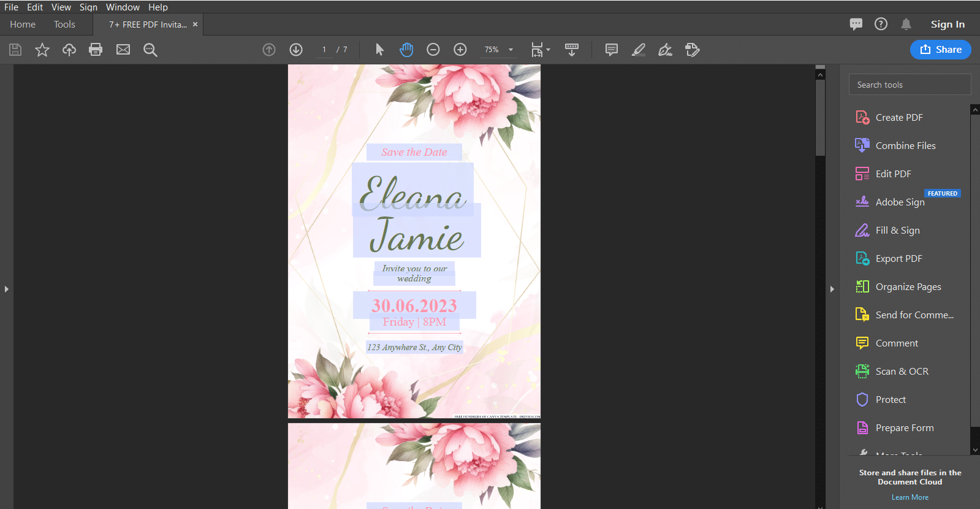Viewport: 980px width, 509px height.
Task: Go to next page with down arrow
Action: coord(296,50)
